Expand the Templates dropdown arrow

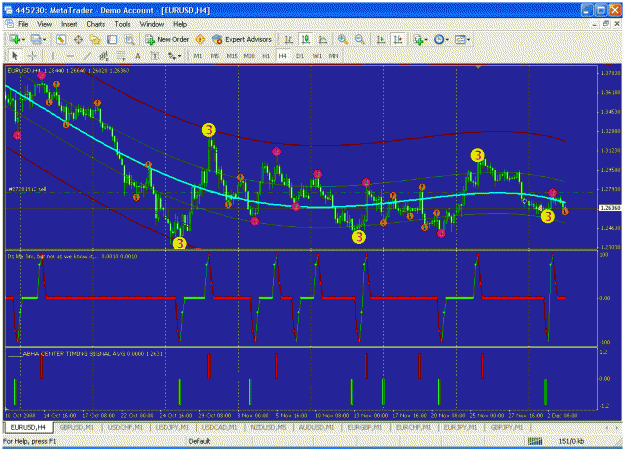click(468, 39)
